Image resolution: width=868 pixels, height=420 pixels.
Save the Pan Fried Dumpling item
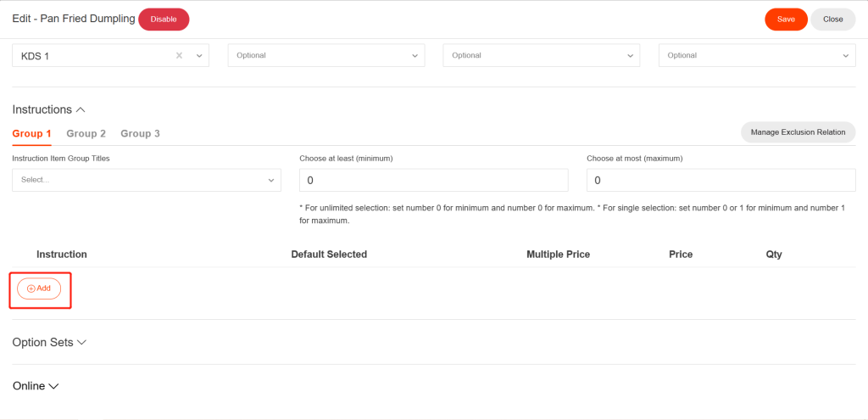(x=786, y=20)
